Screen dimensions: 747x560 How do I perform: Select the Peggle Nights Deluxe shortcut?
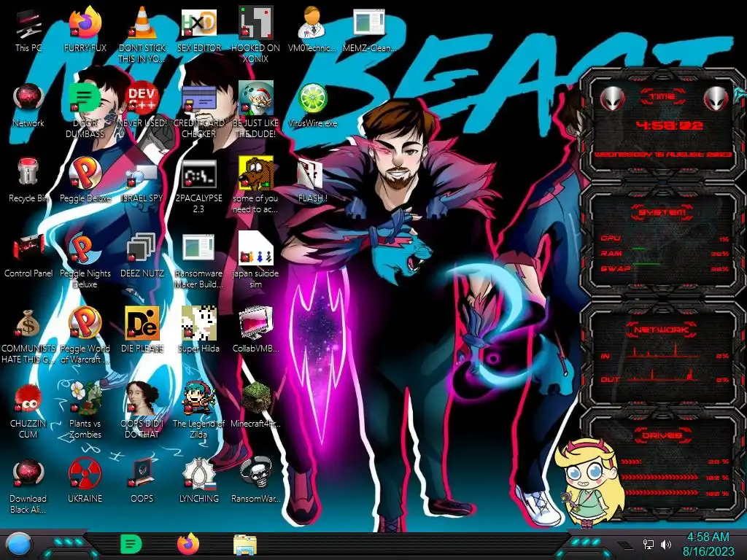point(85,249)
